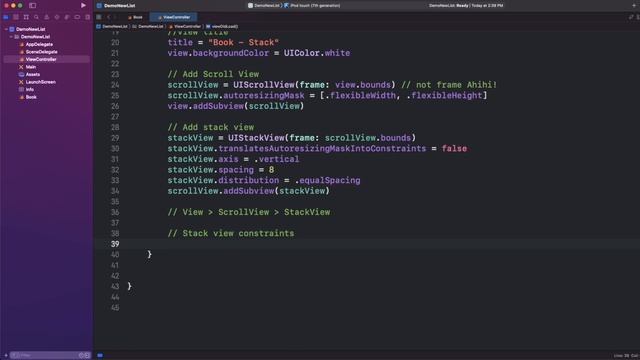The image size is (640, 360).
Task: Open the Test navigator diamond icon
Action: 57,17
